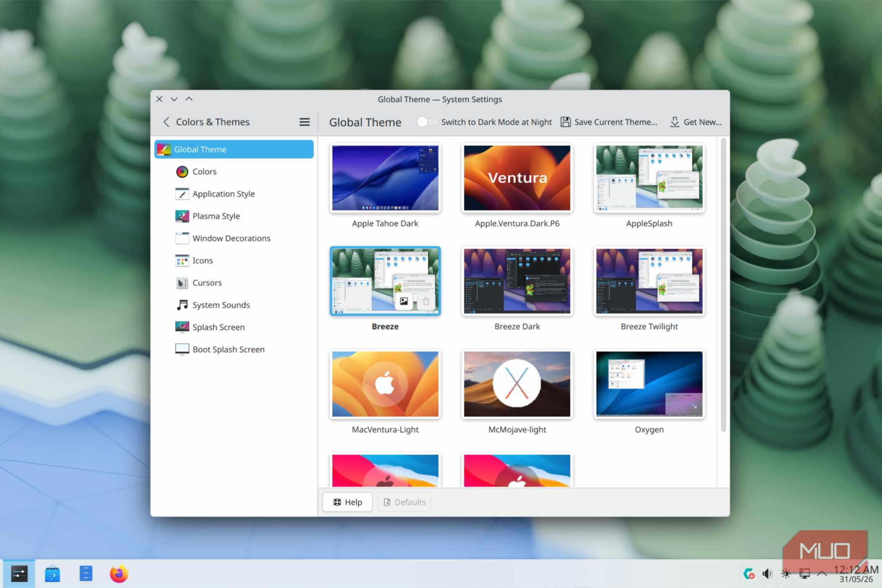882x588 pixels.
Task: Open Application Style page
Action: tap(234, 194)
